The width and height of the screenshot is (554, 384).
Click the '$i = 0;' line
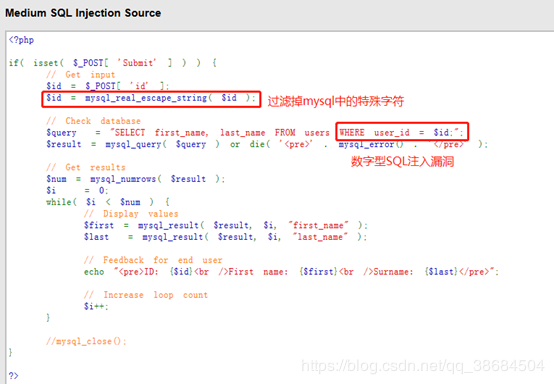coord(77,191)
